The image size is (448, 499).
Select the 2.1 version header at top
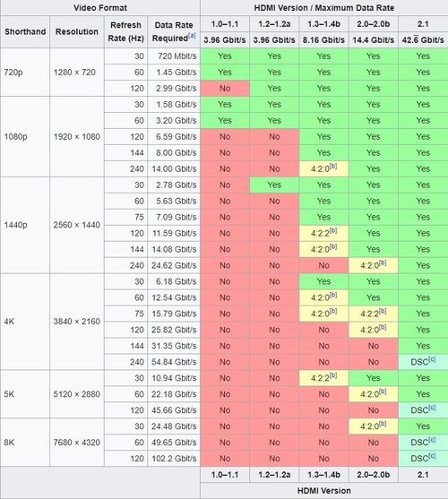(423, 24)
